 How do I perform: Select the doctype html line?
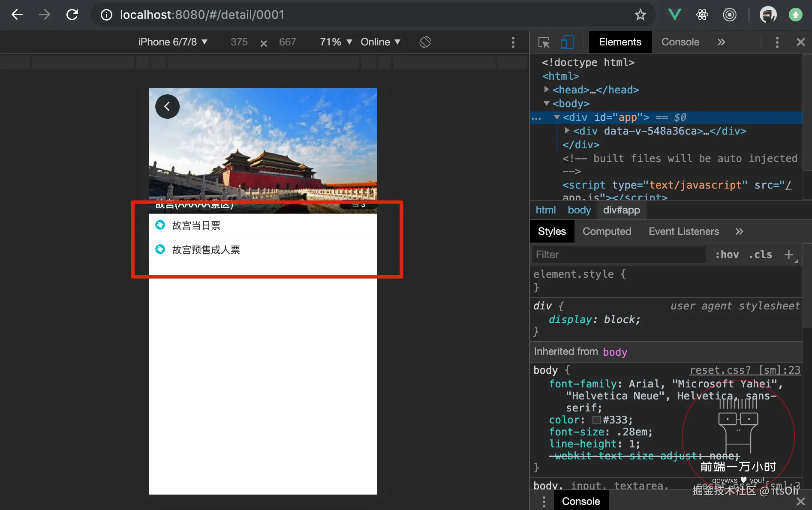[588, 63]
